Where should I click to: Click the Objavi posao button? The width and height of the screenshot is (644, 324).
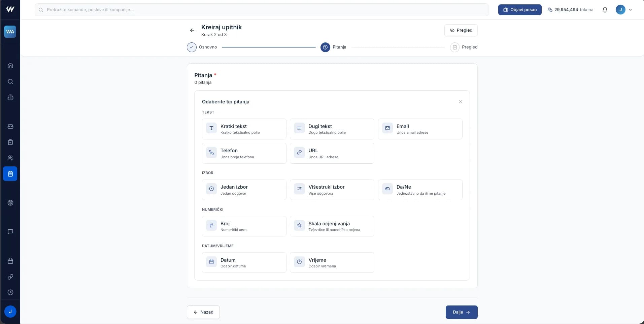pos(520,10)
